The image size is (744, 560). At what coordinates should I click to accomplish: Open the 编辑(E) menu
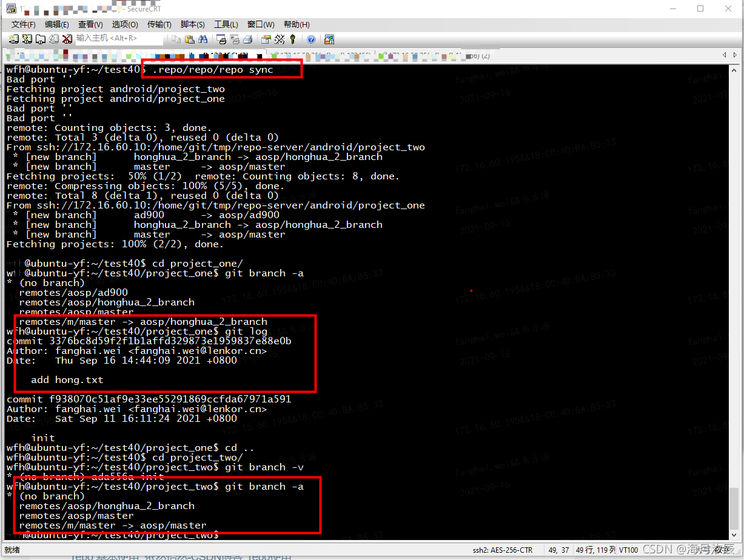pyautogui.click(x=56, y=24)
